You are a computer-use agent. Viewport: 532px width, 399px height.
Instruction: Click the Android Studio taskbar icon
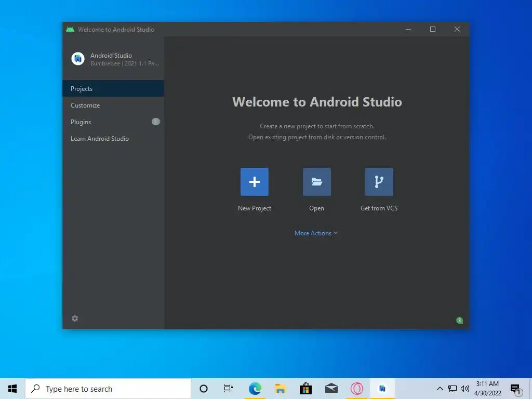tap(382, 389)
